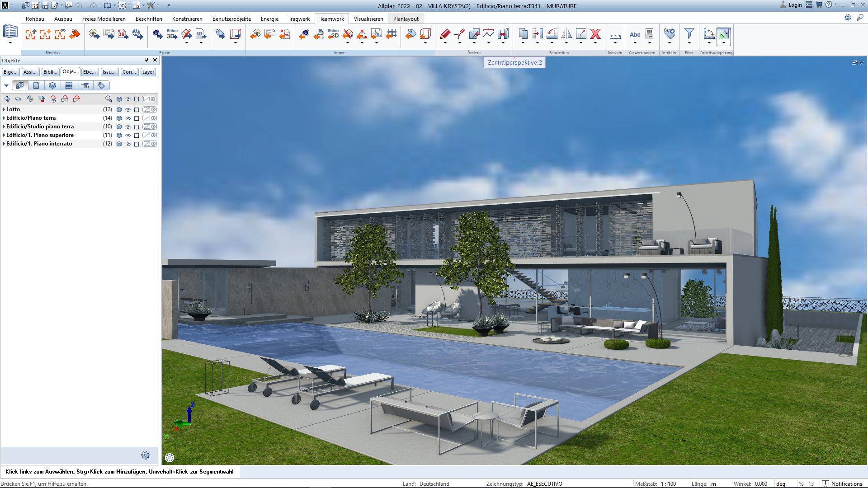Expand the Edificio/Studio piano terra tree node
Viewport: 868px width, 488px height.
pos(4,127)
